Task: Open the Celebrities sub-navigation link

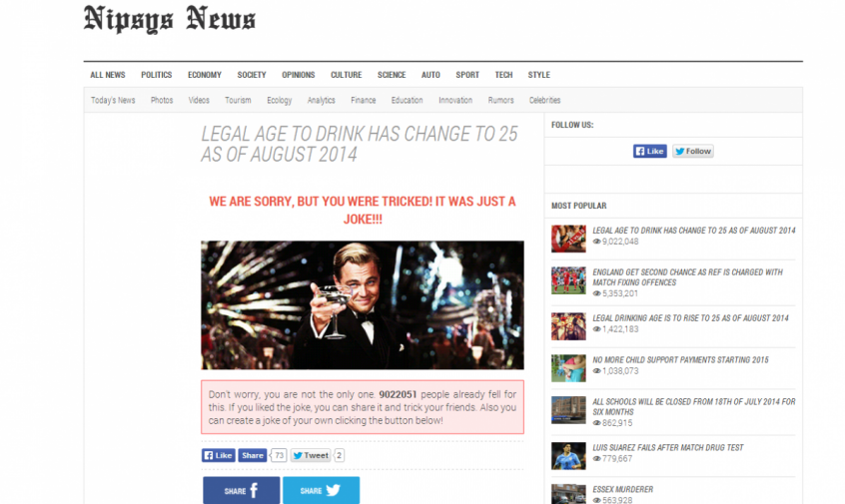Action: (544, 100)
